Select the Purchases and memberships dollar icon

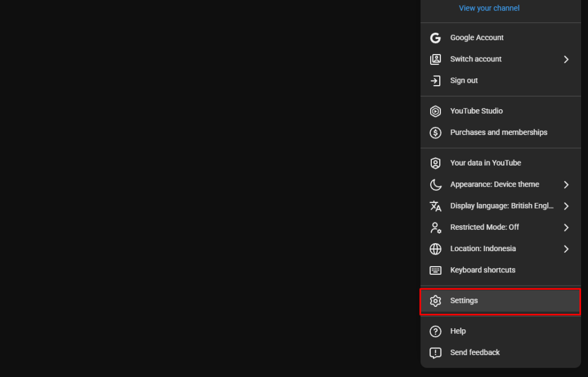tap(435, 132)
